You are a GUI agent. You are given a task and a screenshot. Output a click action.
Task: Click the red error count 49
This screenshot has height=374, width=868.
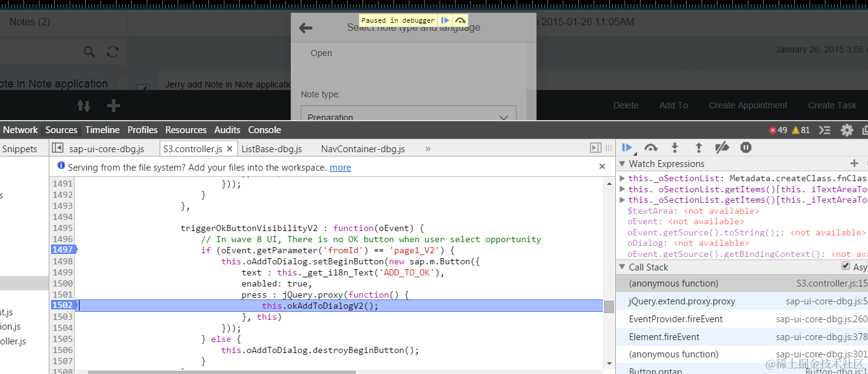pyautogui.click(x=778, y=130)
